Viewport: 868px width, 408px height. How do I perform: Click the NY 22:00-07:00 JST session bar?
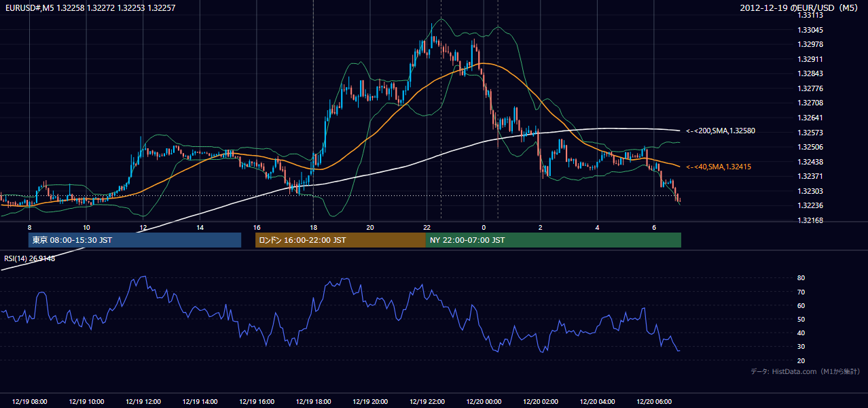coord(554,240)
